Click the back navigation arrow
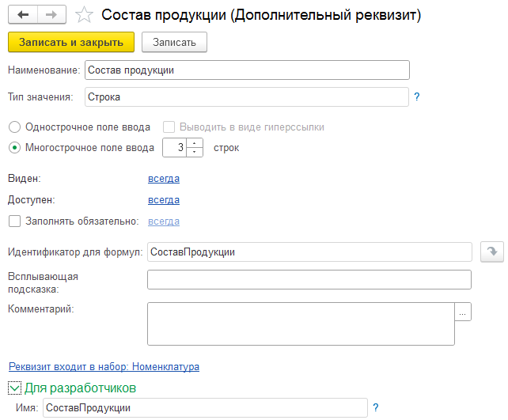The image size is (508, 420). point(22,15)
